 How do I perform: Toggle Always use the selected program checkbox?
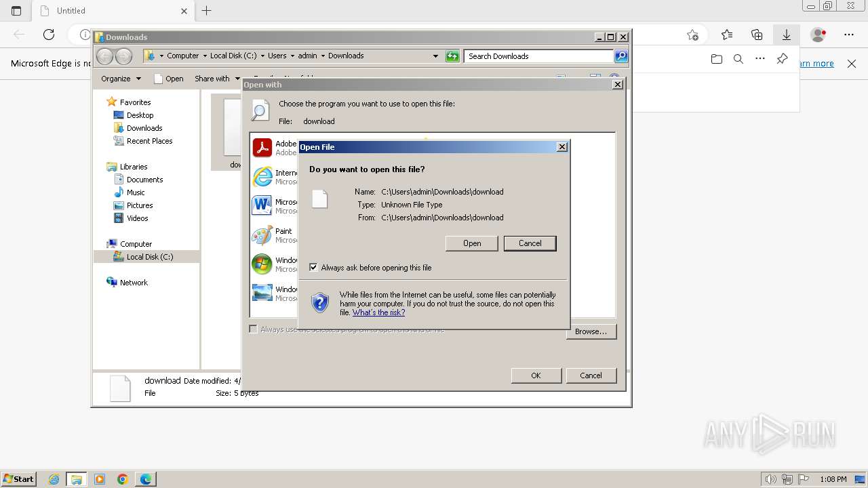[x=253, y=329]
